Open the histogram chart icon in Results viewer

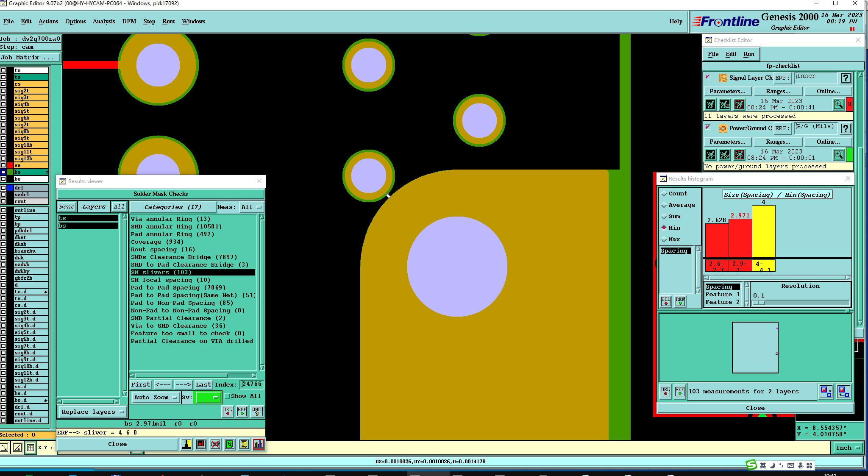259,444
